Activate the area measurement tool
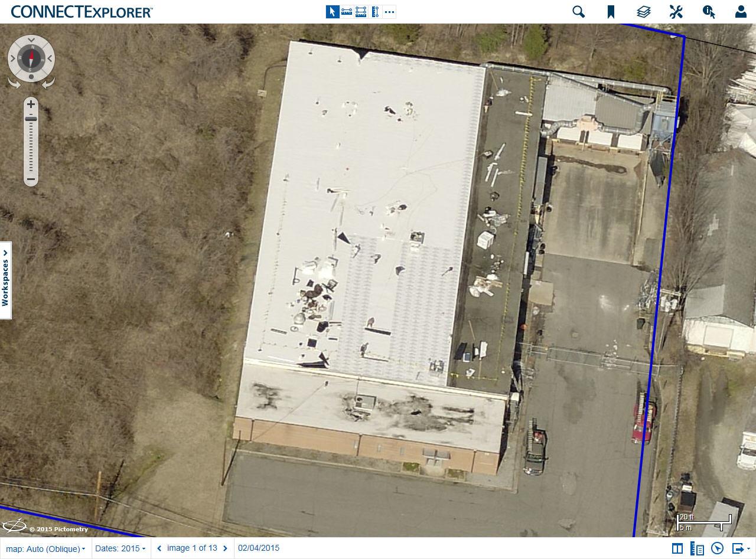The height and width of the screenshot is (559, 756). point(361,12)
